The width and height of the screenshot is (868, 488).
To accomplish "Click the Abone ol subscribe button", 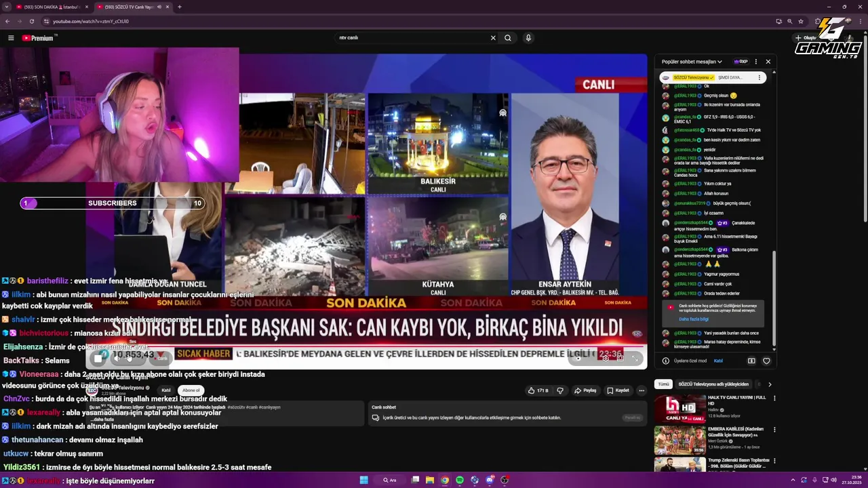I will coord(191,390).
